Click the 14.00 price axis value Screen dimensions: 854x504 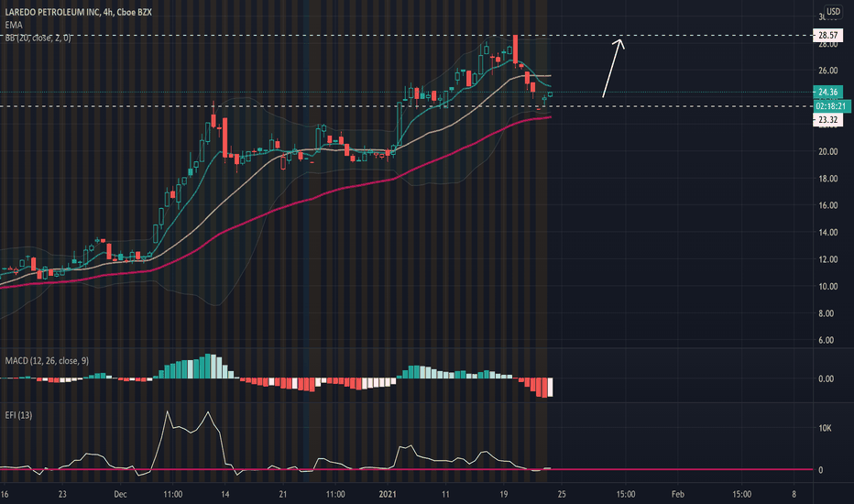[827, 233]
